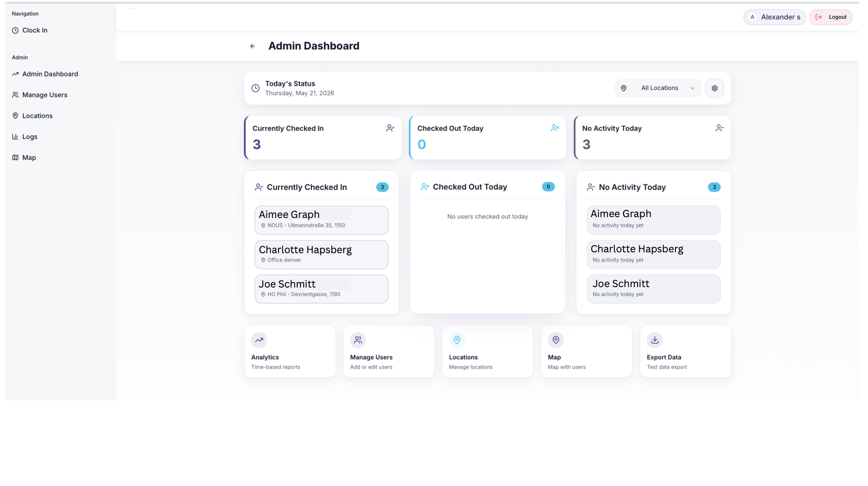868x486 pixels.
Task: Open the Alexander s profile button
Action: tap(774, 17)
